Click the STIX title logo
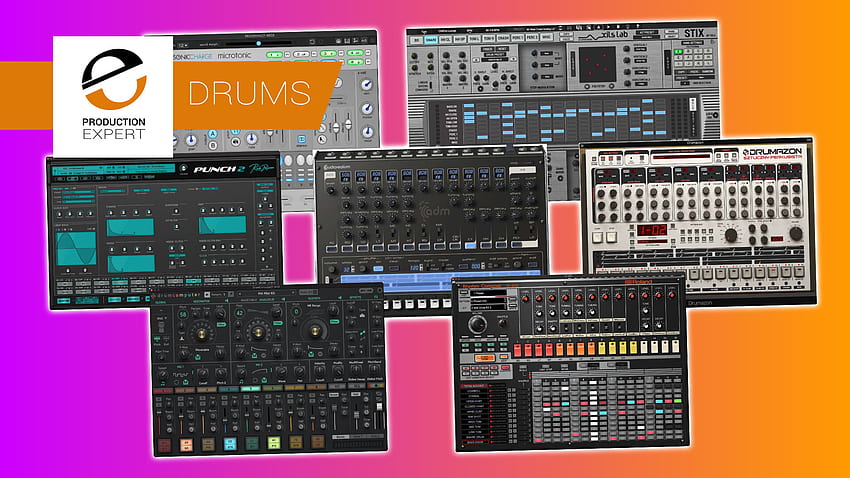The height and width of the screenshot is (478, 850). pyautogui.click(x=693, y=34)
